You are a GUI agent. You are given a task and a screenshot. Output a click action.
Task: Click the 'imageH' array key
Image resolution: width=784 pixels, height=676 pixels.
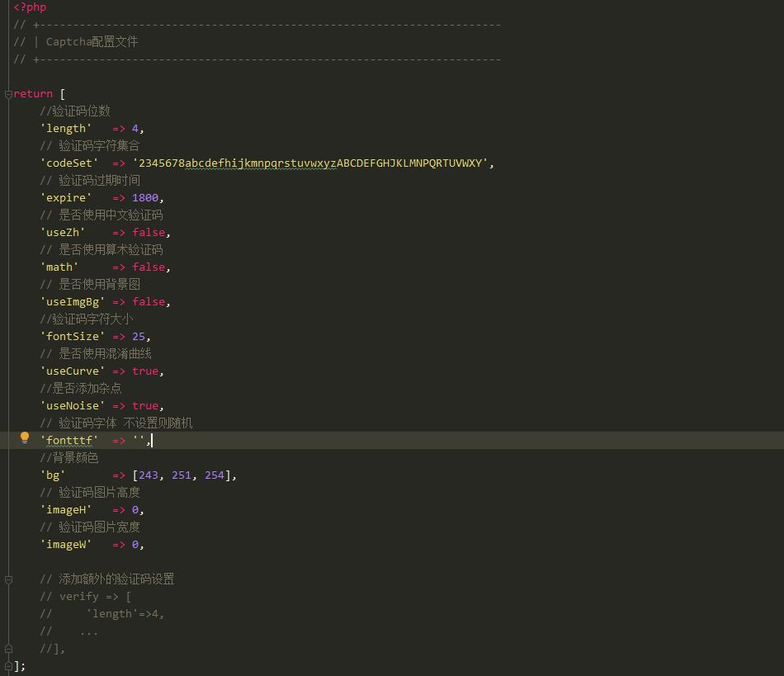coord(66,510)
